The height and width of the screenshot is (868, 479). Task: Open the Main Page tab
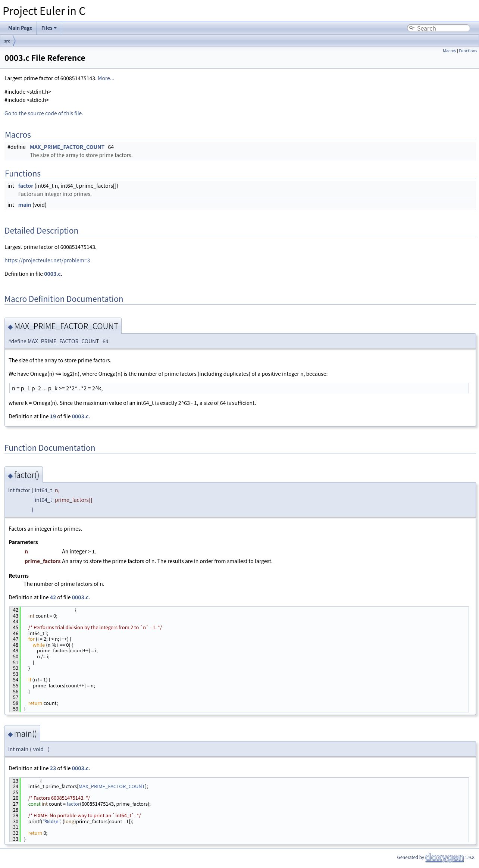click(20, 28)
